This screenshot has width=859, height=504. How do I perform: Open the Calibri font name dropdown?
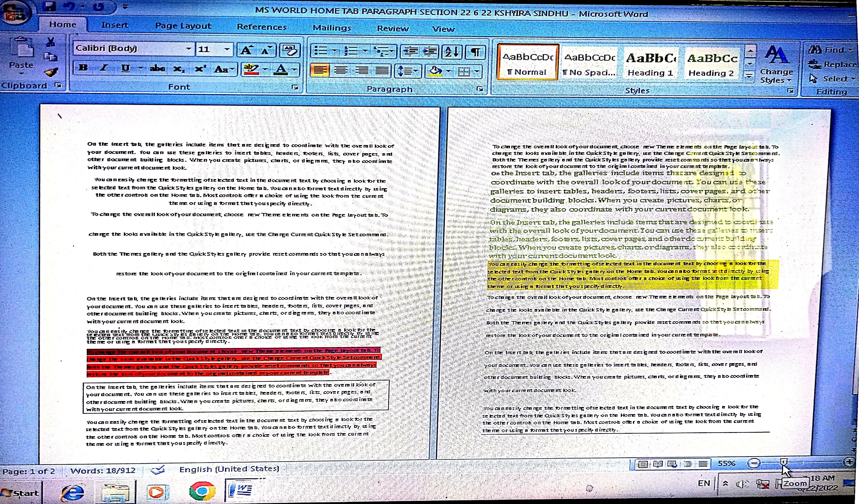coord(188,49)
